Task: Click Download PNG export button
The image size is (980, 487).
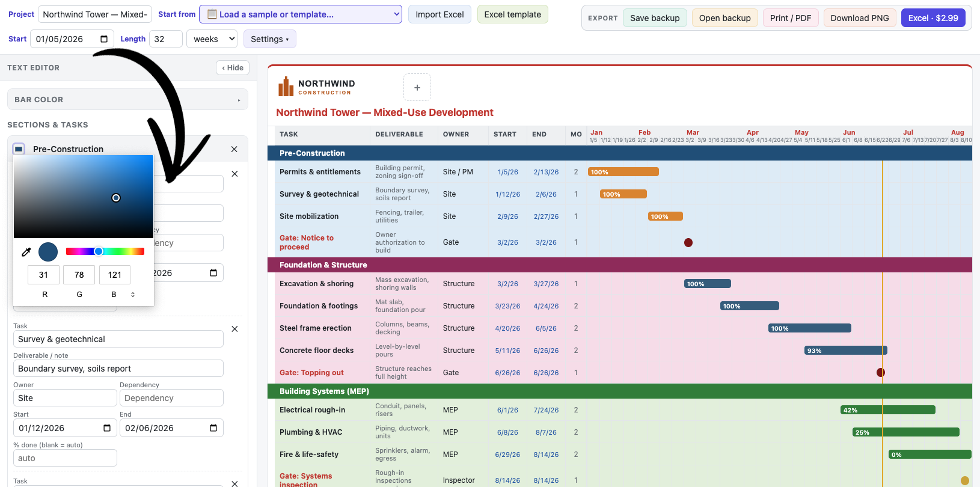Action: pyautogui.click(x=860, y=18)
